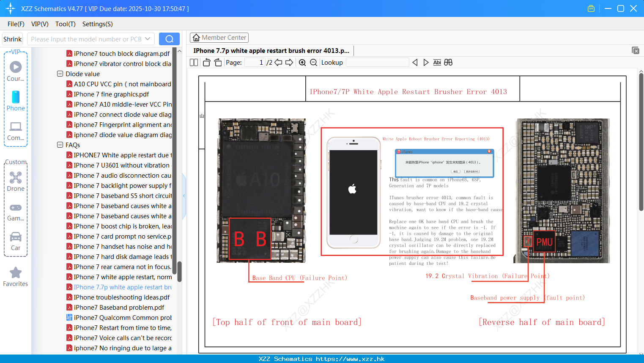The width and height of the screenshot is (644, 363).
Task: Select the Phone category icon
Action: point(16,97)
